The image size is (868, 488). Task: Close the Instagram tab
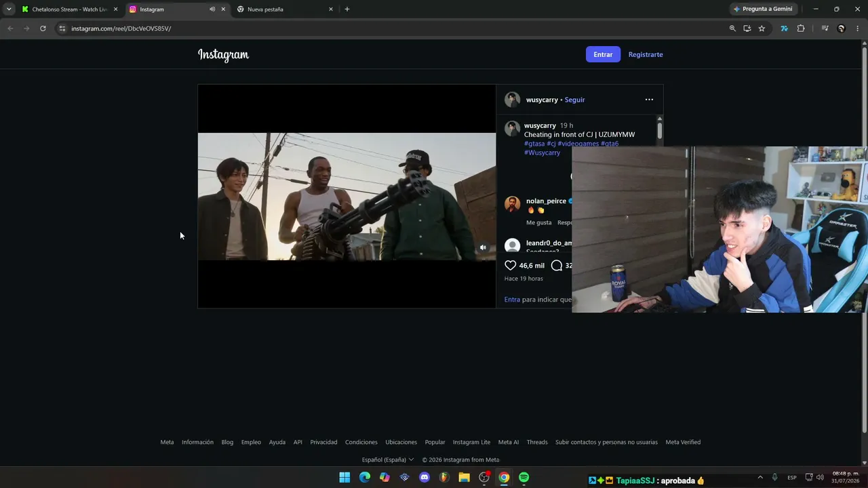(x=223, y=9)
